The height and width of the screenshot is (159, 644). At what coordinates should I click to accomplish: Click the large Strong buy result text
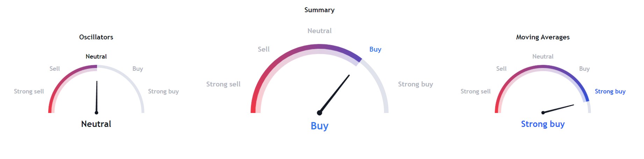543,124
